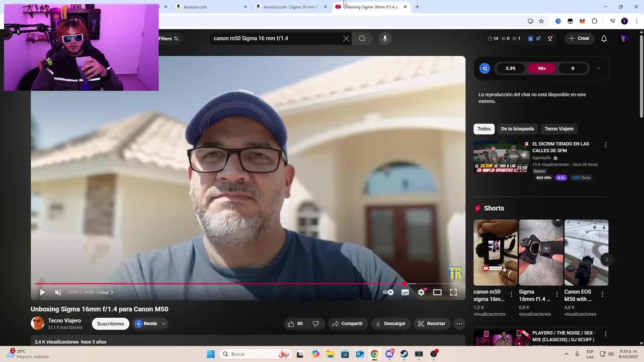The width and height of the screenshot is (644, 362).
Task: Open more actions menu beside Recortar
Action: (x=459, y=324)
